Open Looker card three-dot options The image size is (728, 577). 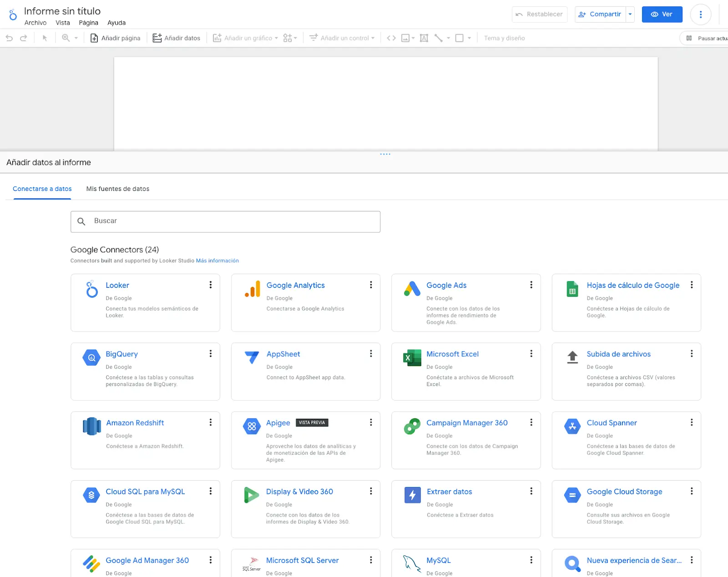(x=211, y=285)
